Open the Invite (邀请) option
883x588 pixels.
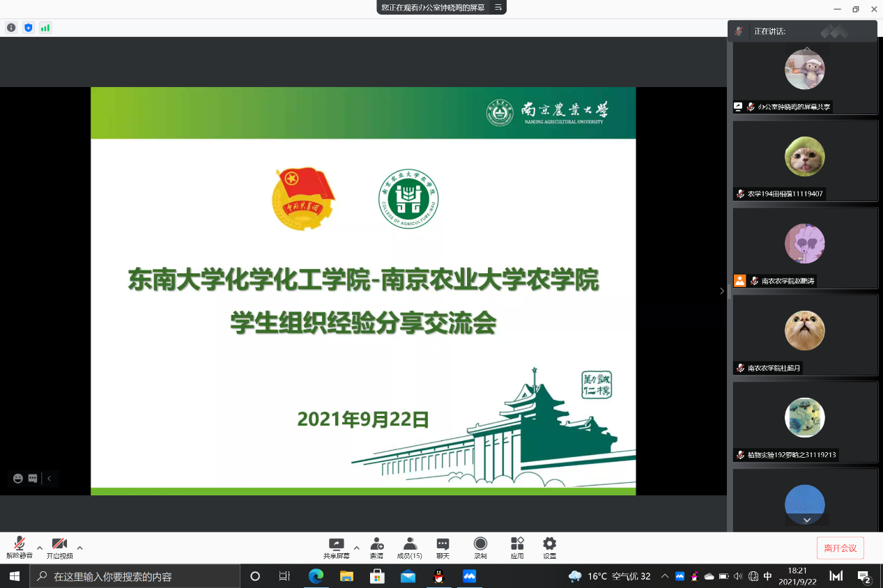point(377,544)
